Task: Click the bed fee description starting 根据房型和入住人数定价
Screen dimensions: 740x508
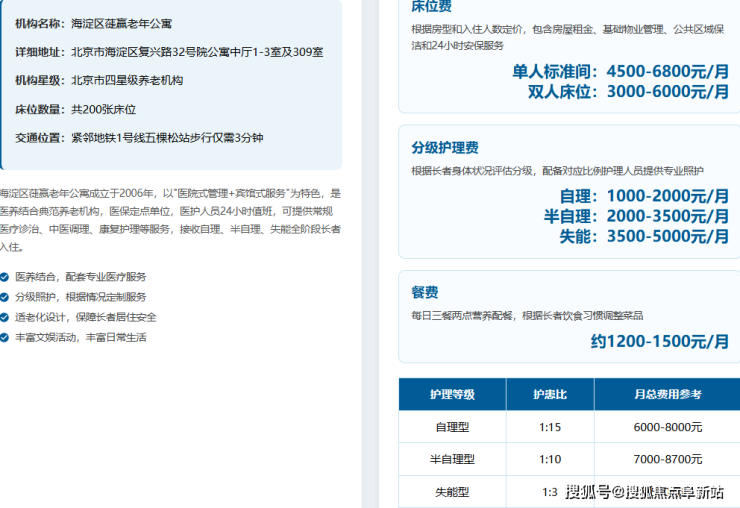Action: [568, 37]
